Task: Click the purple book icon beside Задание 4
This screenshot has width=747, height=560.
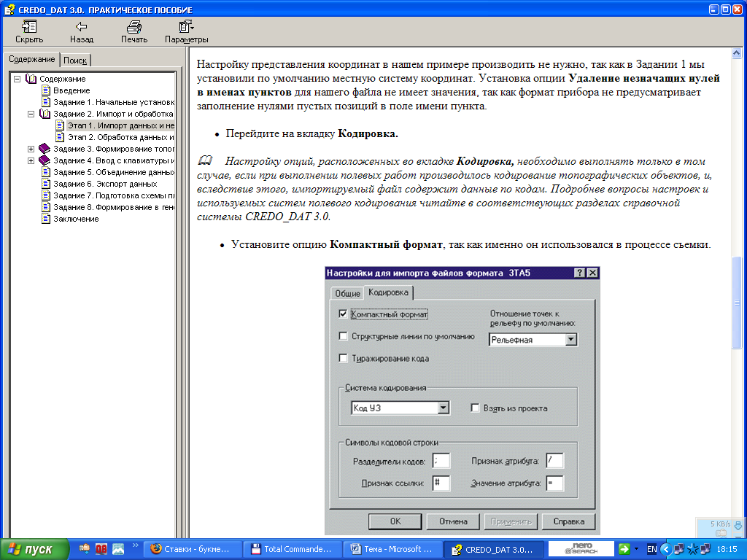Action: 44,160
